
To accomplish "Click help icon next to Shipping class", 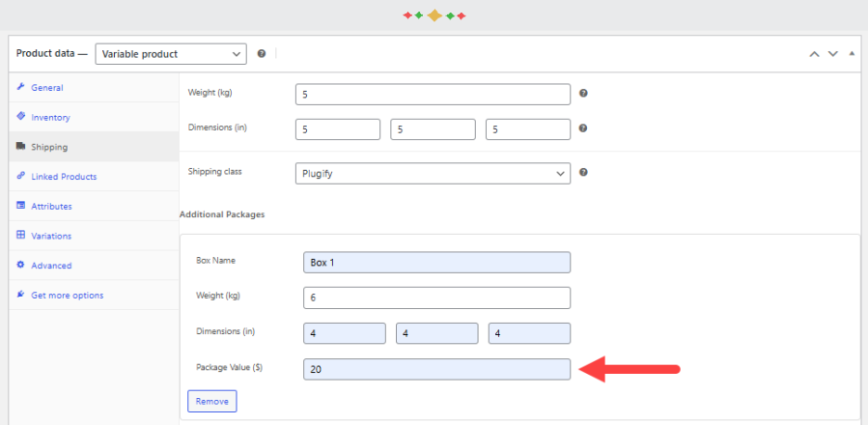I will click(583, 172).
